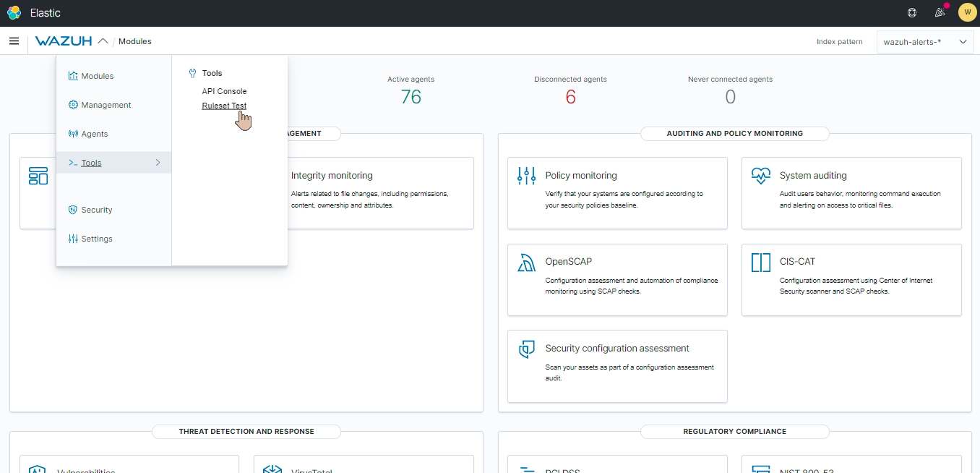Click the CIS-CAT columns icon
This screenshot has width=980, height=473.
point(761,263)
